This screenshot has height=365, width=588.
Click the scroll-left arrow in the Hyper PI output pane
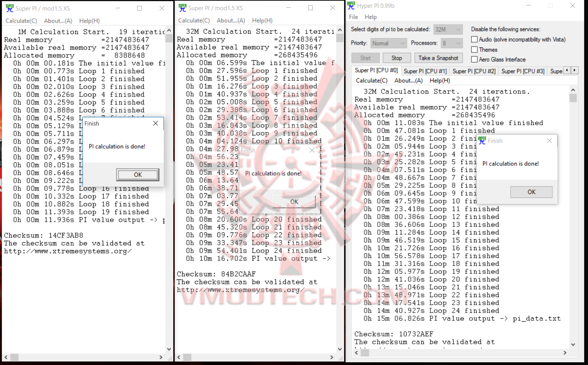coord(357,352)
